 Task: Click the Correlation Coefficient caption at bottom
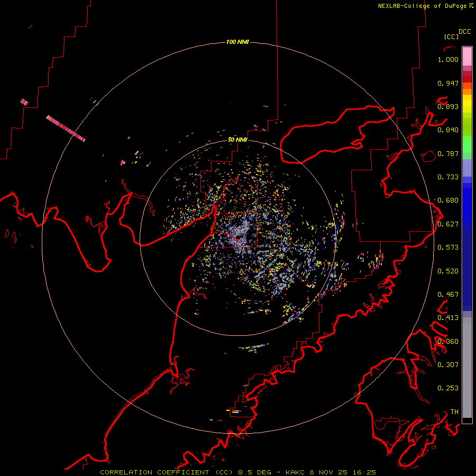pyautogui.click(x=237, y=472)
